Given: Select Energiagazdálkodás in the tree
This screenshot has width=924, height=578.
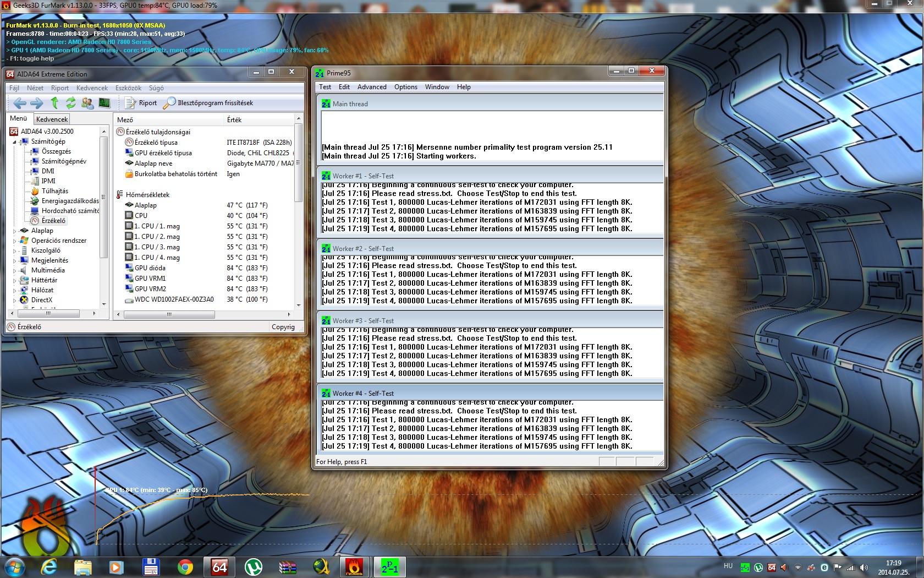Looking at the screenshot, I should 70,201.
